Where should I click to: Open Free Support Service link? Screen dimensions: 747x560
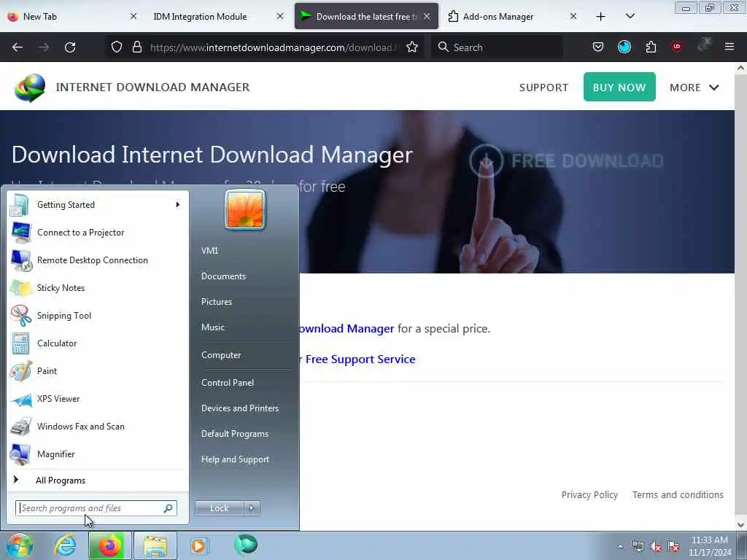click(x=360, y=359)
